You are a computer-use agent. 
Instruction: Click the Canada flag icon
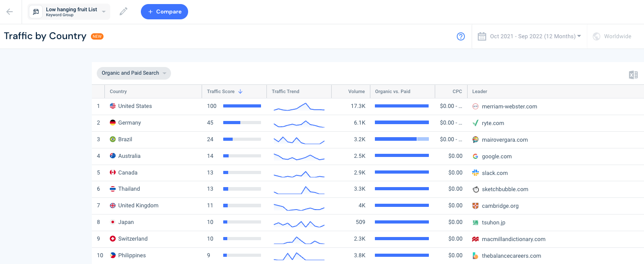[113, 173]
